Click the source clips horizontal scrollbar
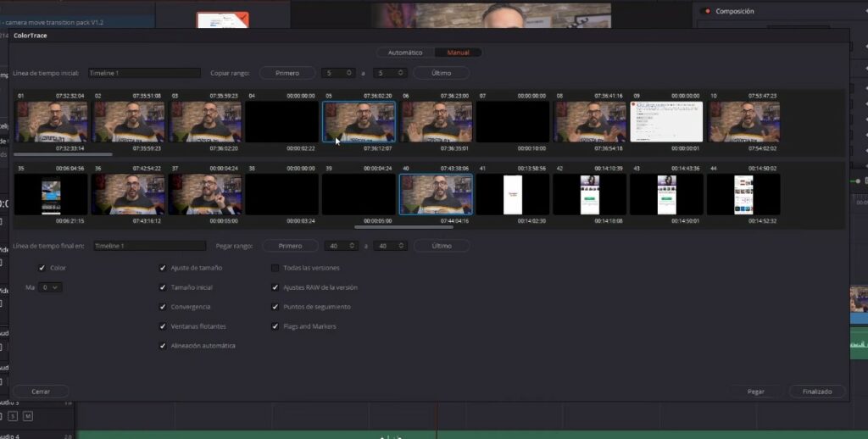868x439 pixels. (x=64, y=154)
